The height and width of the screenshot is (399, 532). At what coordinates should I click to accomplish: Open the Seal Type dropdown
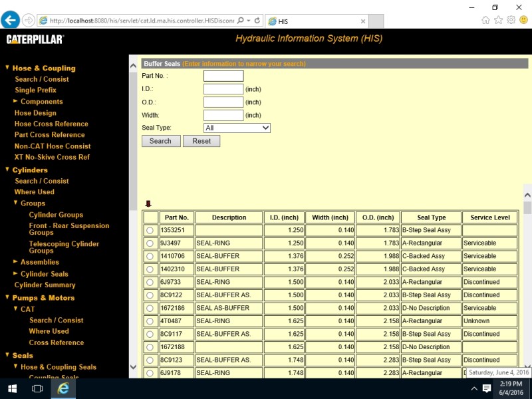pos(237,128)
